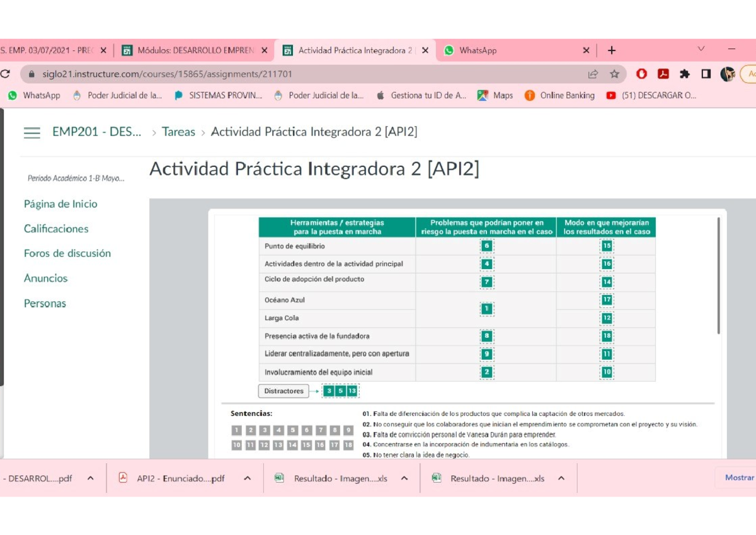Viewport: 756px width, 535px height.
Task: Expand options for a Resultado - Imagen download
Action: [x=404, y=478]
